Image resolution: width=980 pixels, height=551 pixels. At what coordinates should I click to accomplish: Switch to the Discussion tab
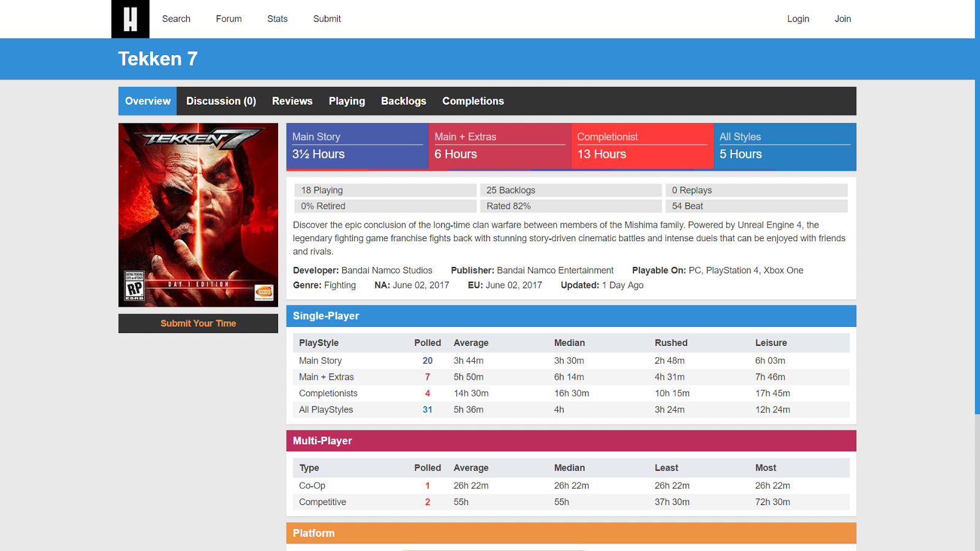point(221,100)
